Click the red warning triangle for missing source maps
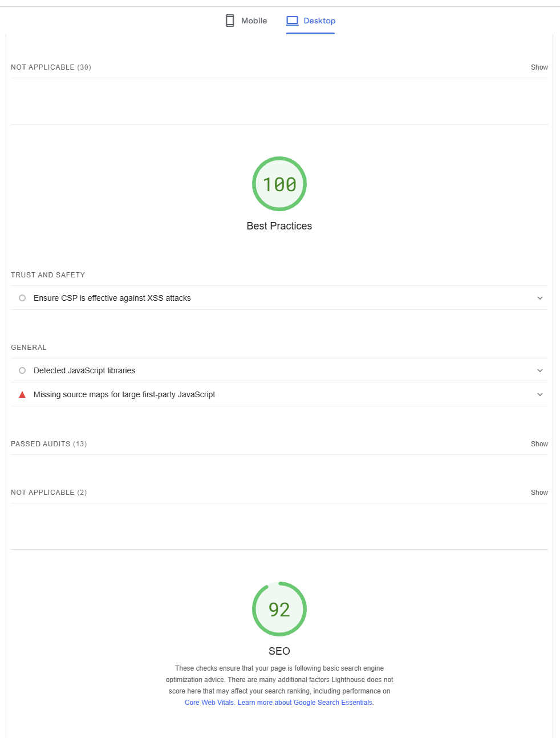The image size is (560, 738). 22,394
